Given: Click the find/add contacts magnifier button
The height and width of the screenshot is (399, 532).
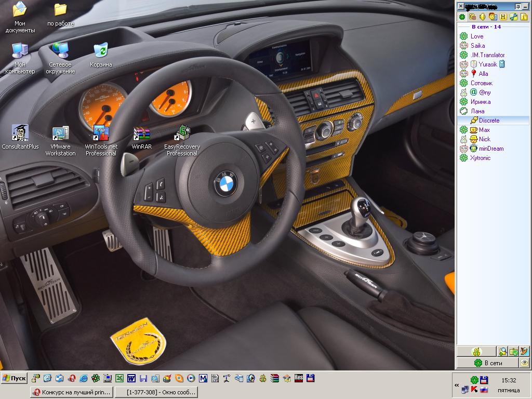Looking at the screenshot, I should click(x=503, y=352).
